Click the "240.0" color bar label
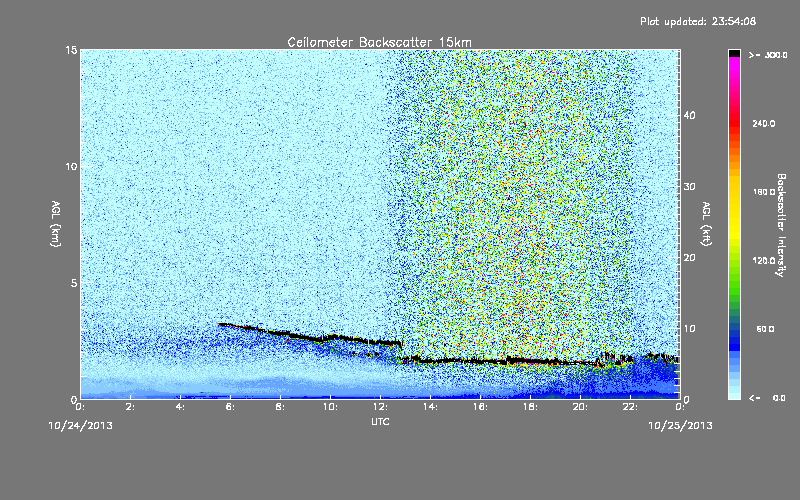The width and height of the screenshot is (800, 500). (x=764, y=124)
